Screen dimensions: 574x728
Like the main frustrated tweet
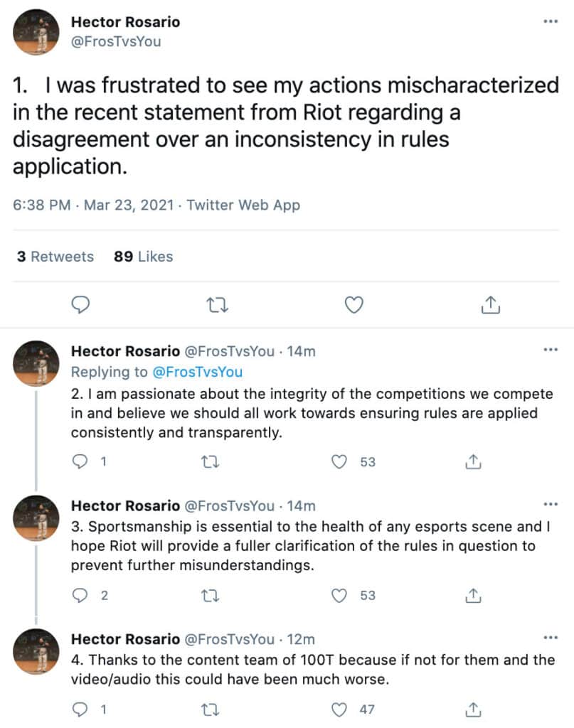[x=354, y=305]
